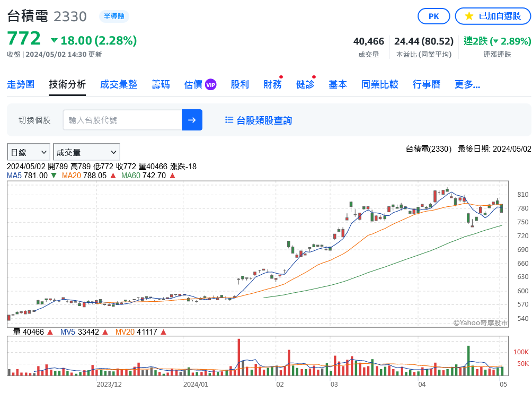Click the 2024/01 date axis label
This screenshot has height=393, width=532.
tap(196, 384)
